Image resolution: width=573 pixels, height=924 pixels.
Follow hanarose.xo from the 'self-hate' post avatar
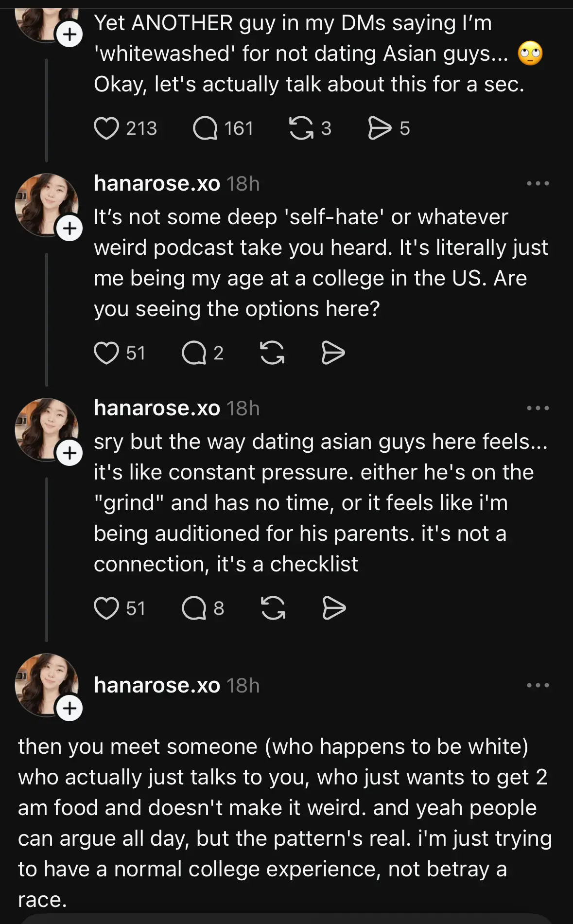[x=69, y=229]
